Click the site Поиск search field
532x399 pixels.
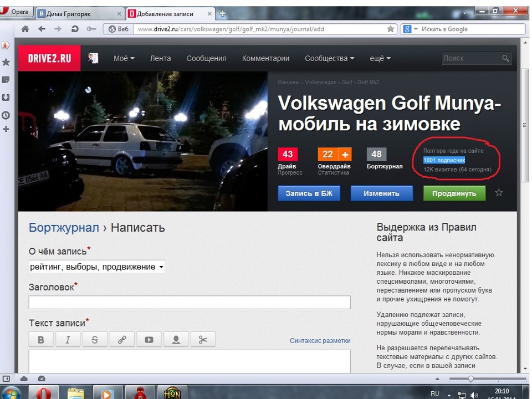click(471, 58)
